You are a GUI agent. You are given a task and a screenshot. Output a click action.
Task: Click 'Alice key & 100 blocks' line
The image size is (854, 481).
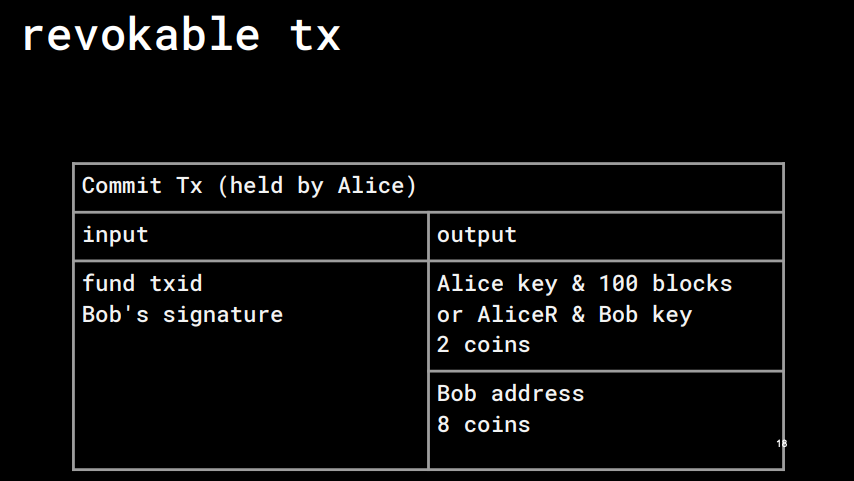tap(584, 283)
